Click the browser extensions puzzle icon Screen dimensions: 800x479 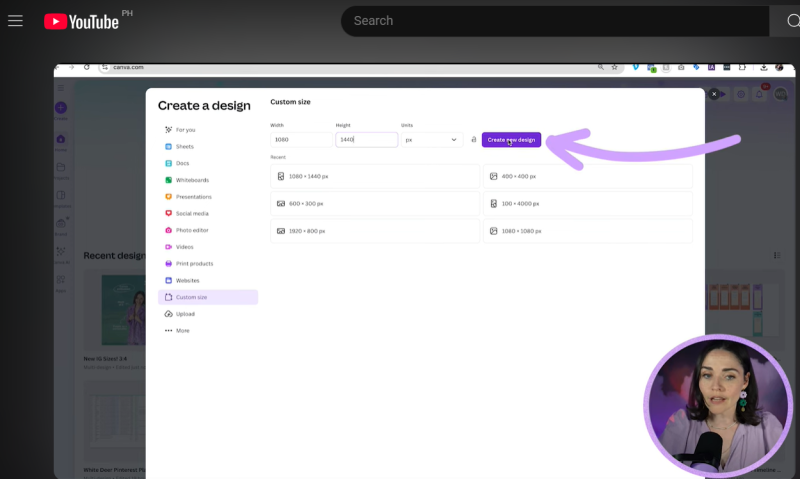[742, 67]
